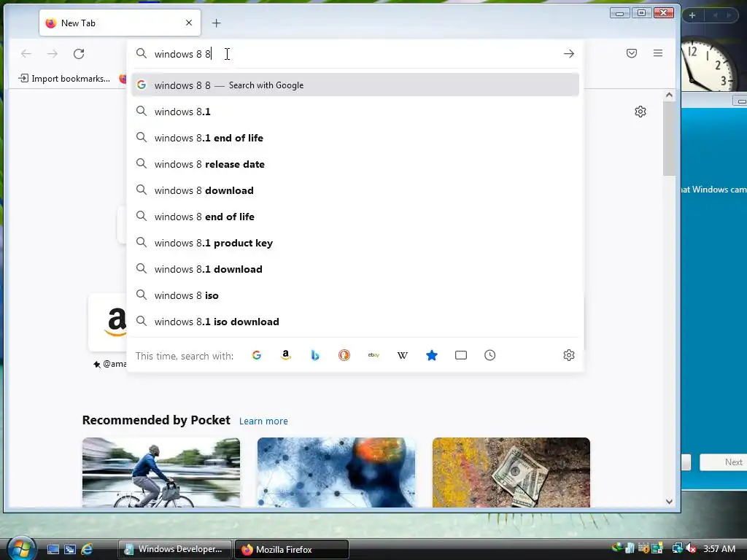Open the Windows Start orb
The height and width of the screenshot is (560, 747).
pyautogui.click(x=21, y=548)
